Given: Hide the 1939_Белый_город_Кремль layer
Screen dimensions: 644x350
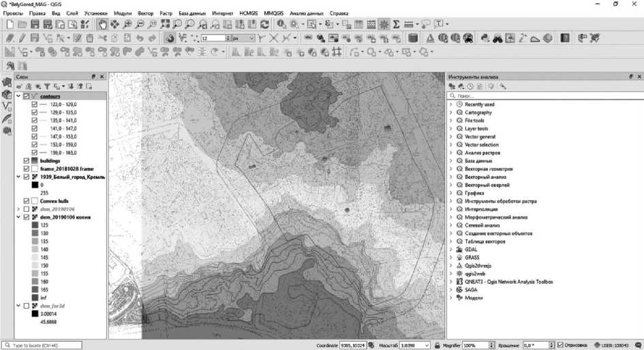Looking at the screenshot, I should coord(27,177).
